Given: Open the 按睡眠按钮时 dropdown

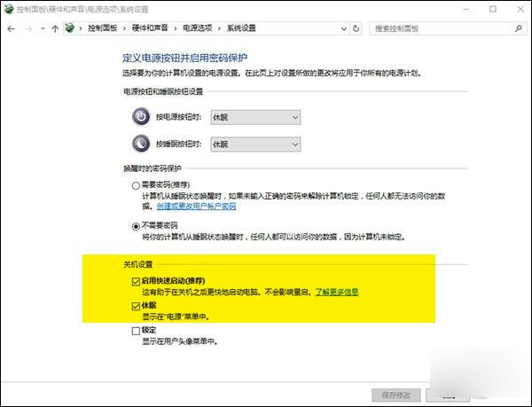Looking at the screenshot, I should tap(254, 144).
